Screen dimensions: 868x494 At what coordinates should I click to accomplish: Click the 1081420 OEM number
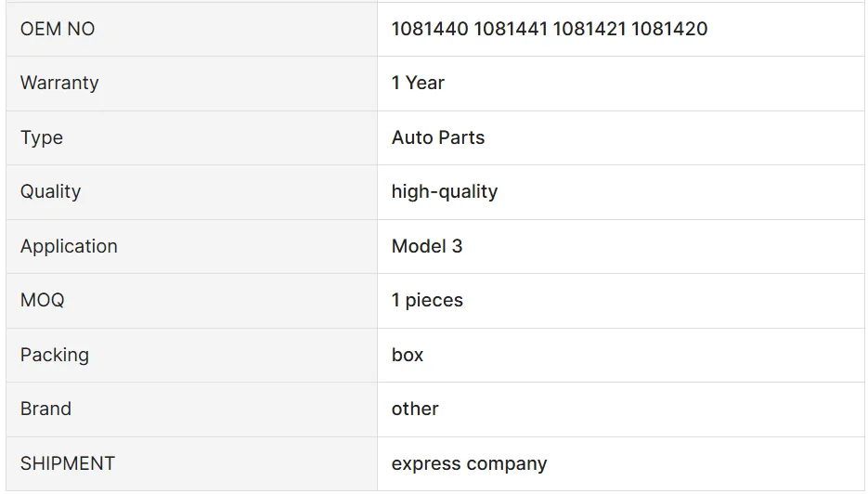[669, 29]
